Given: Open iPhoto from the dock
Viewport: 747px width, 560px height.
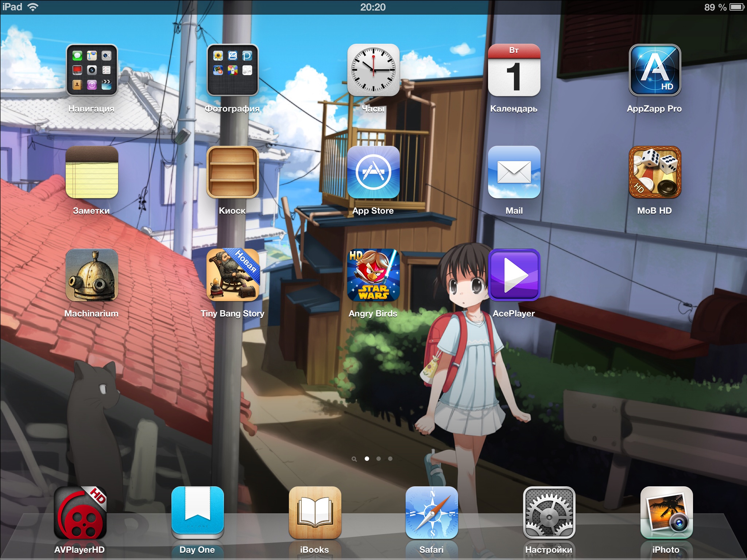Looking at the screenshot, I should tap(666, 513).
